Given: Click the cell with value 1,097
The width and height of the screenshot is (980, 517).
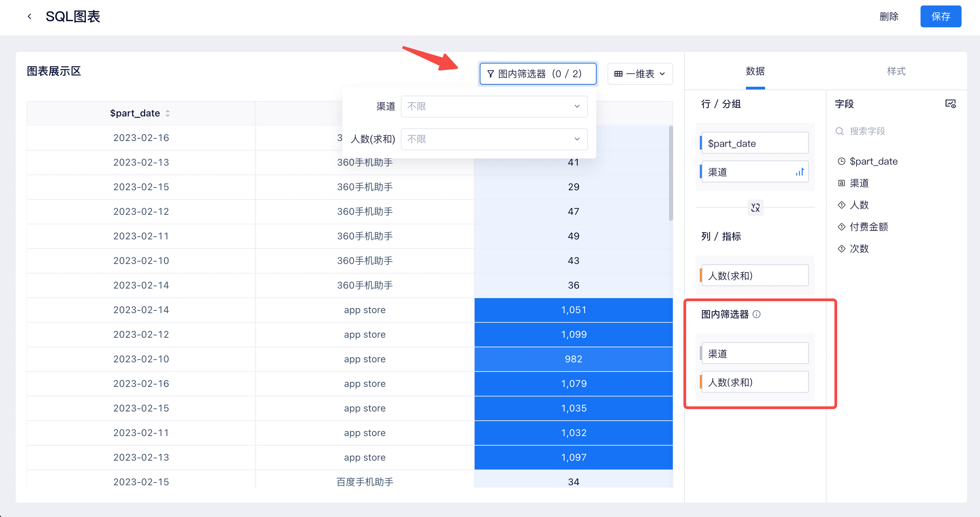Looking at the screenshot, I should pyautogui.click(x=573, y=457).
